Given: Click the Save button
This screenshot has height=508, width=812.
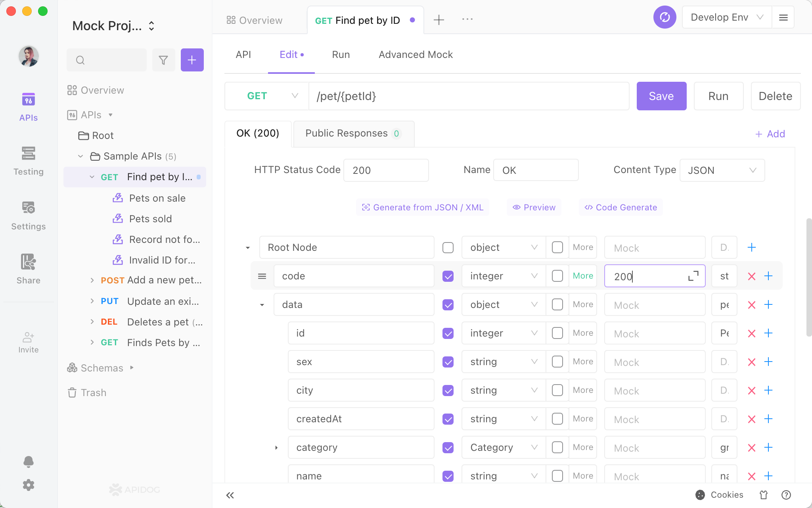Looking at the screenshot, I should 661,96.
